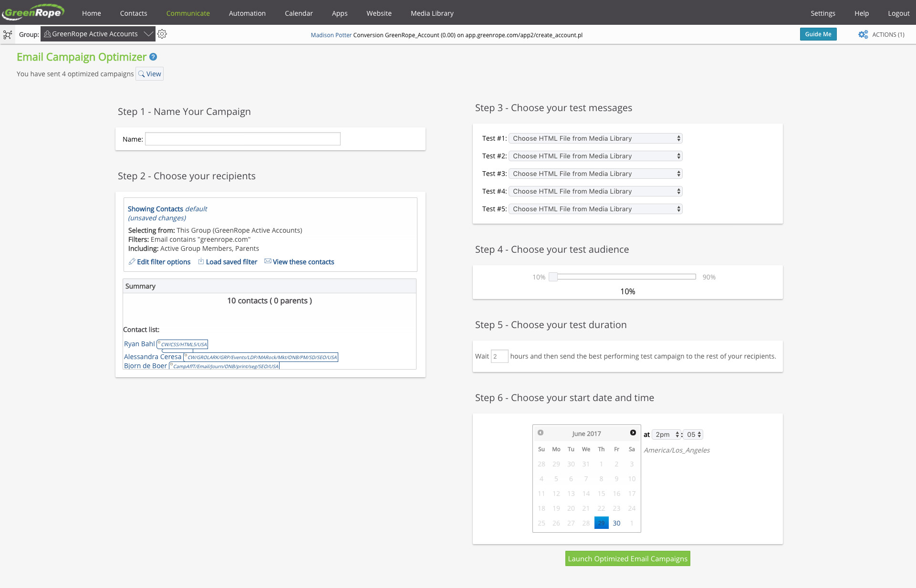916x588 pixels.
Task: Open contact Ryan Bahl
Action: (139, 344)
